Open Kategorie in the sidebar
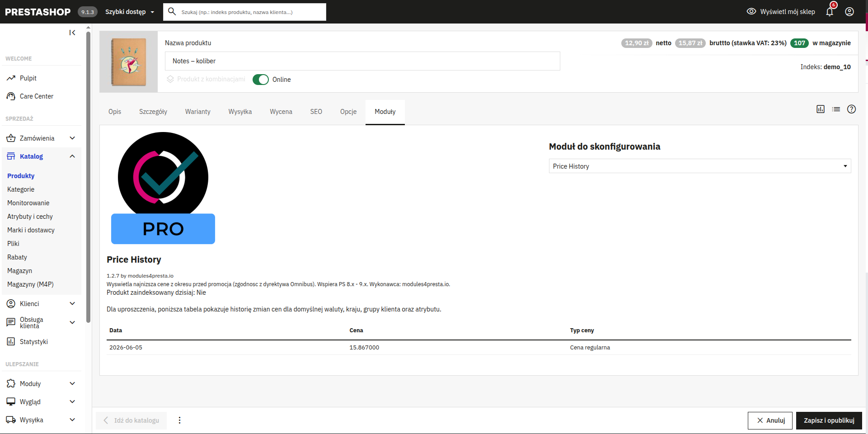The width and height of the screenshot is (868, 434). point(21,189)
